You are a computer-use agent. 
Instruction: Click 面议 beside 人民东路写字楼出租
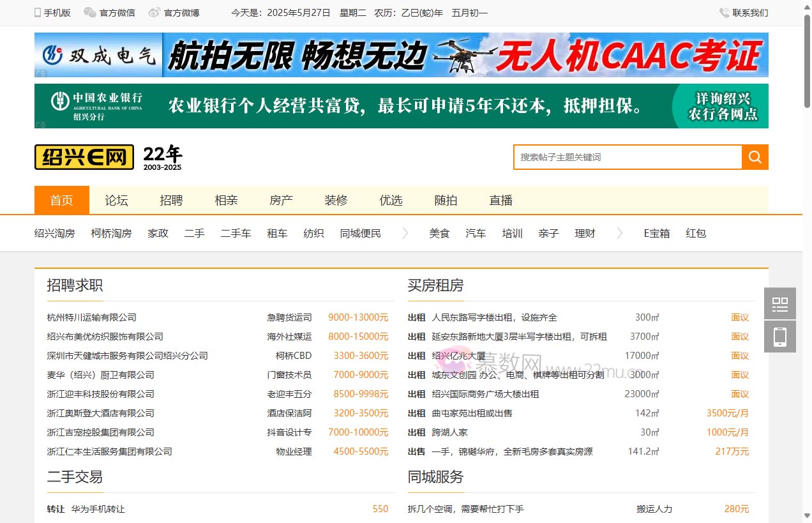click(739, 317)
